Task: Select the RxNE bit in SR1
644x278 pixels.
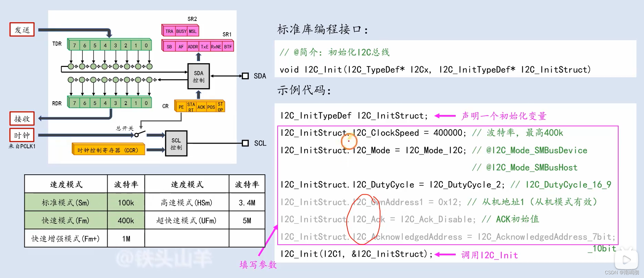Action: tap(216, 47)
